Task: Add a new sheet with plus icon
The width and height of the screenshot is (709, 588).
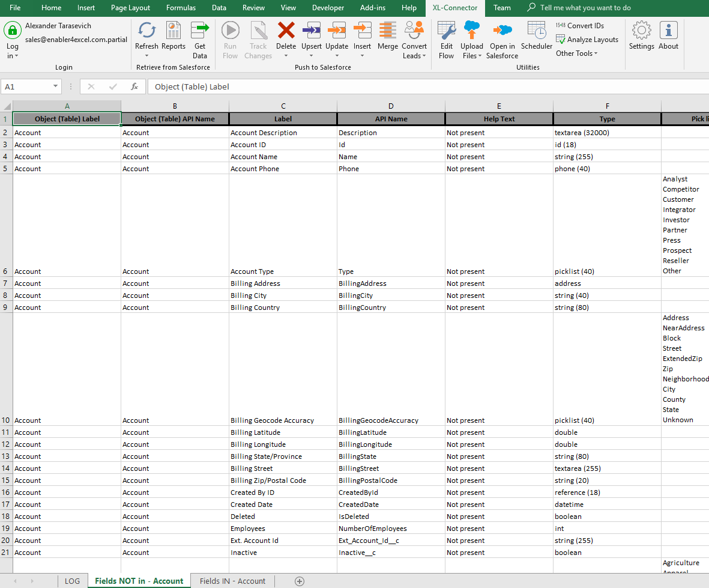Action: (300, 581)
